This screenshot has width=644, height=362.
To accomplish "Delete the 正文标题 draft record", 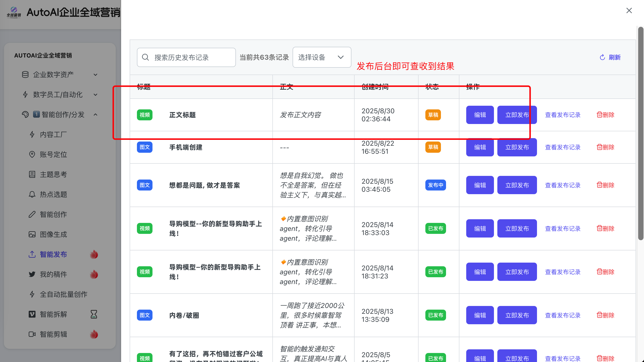I will click(605, 115).
